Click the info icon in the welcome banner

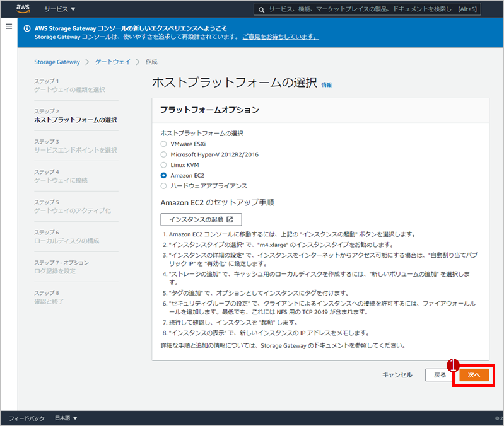coord(27,28)
